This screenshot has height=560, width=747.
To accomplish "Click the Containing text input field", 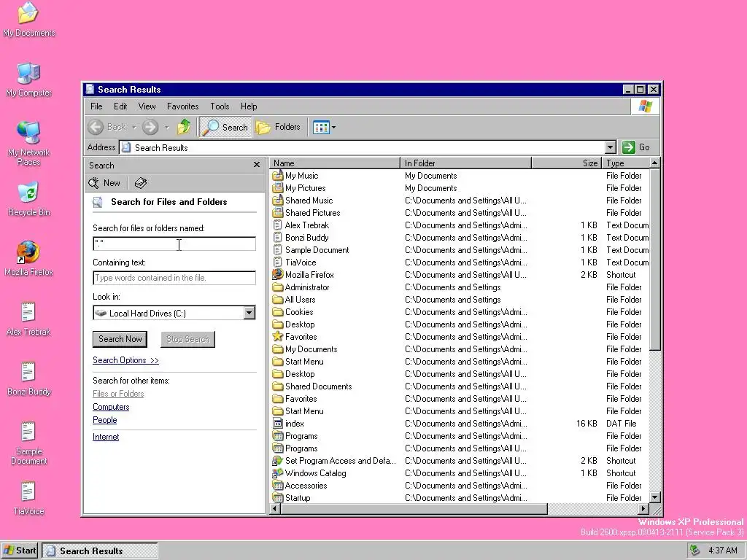I will [x=174, y=278].
